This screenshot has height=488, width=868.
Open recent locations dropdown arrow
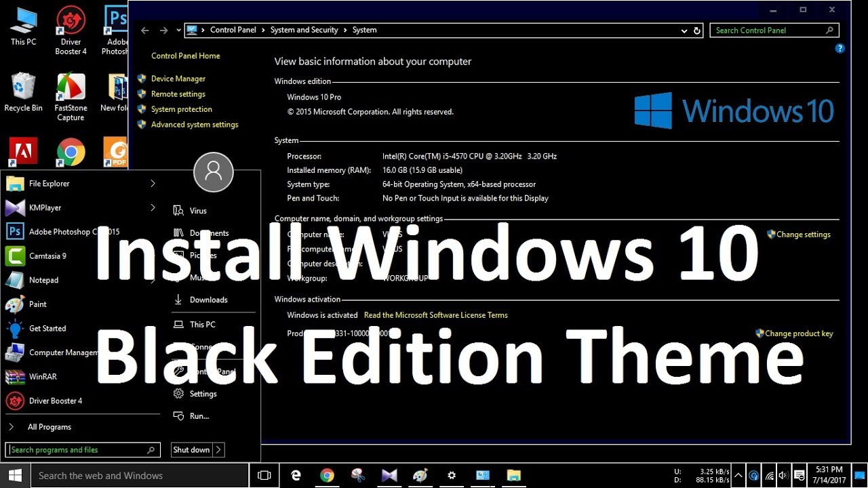tap(178, 30)
